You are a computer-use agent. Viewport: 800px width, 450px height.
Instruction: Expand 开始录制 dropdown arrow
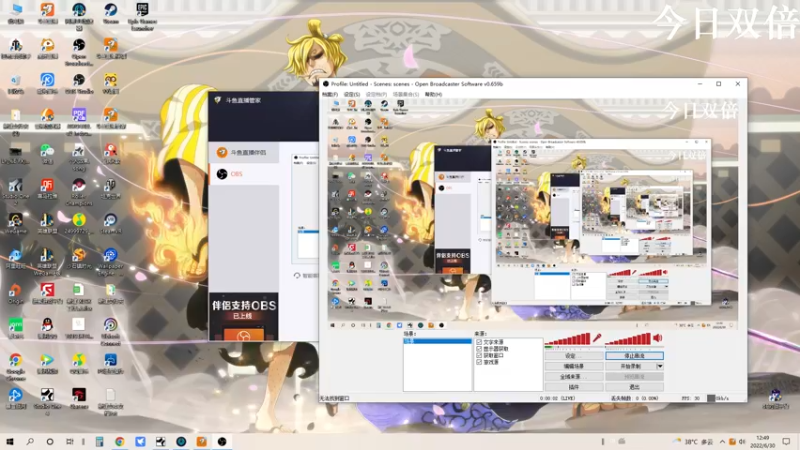(660, 366)
